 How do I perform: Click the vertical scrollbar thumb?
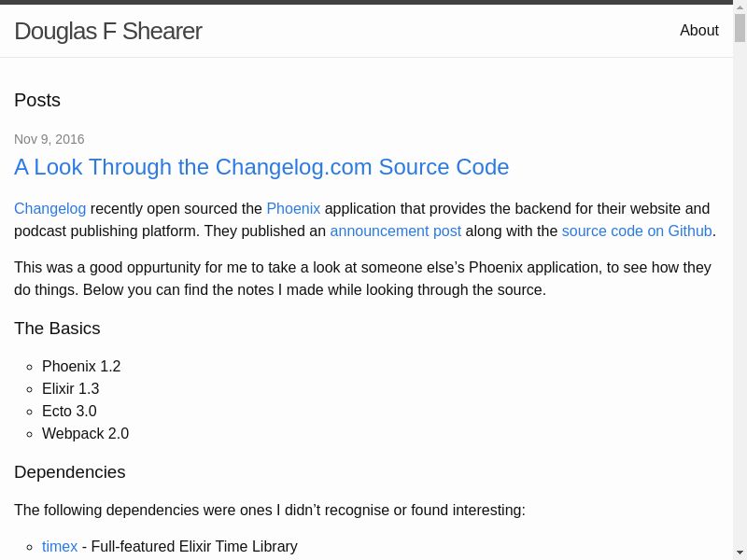point(740,28)
